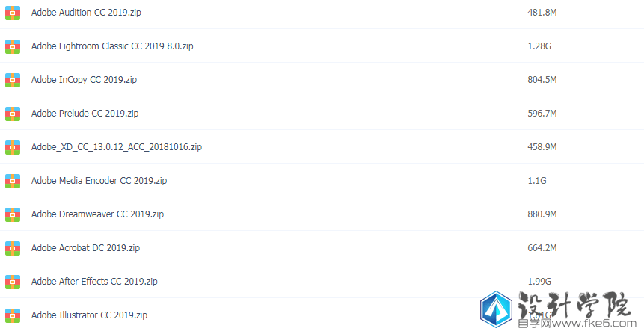Click the zip icon for Adobe Audition
The image size is (644, 328).
13,13
